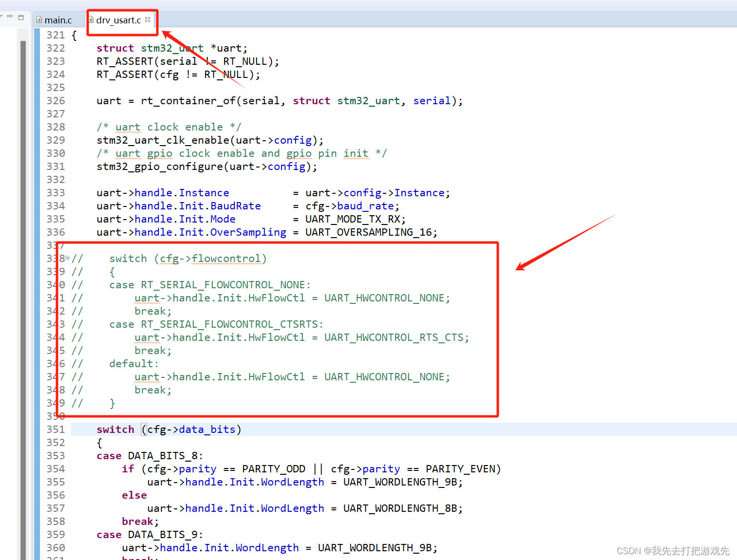Click "stm32_uart_clk_enable" on line 329

(x=163, y=140)
